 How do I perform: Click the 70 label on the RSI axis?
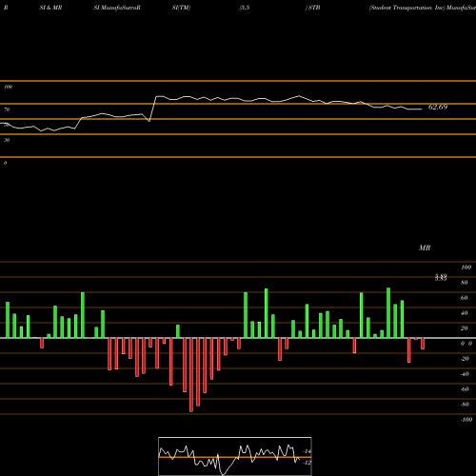click(x=7, y=109)
